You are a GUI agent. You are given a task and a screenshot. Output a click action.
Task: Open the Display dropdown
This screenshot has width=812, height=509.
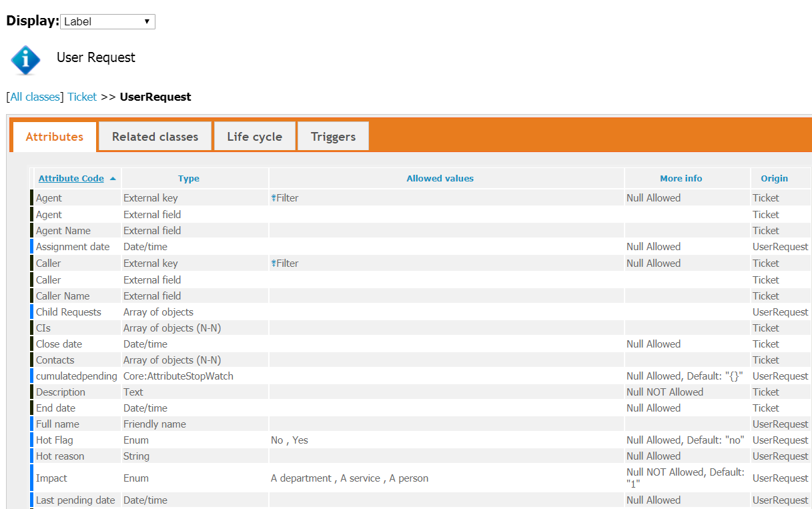[x=107, y=21]
